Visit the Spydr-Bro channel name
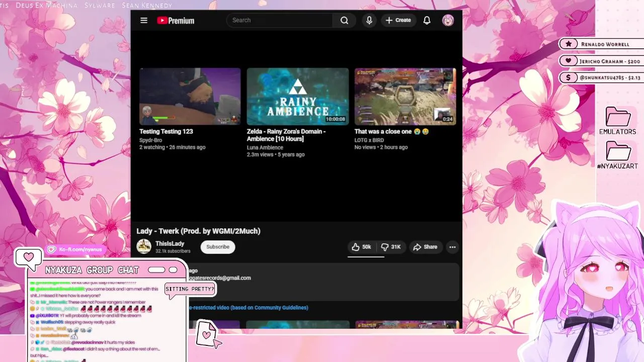This screenshot has height=362, width=644. point(150,140)
